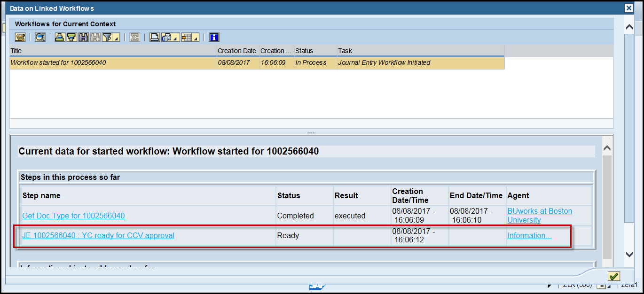Image resolution: width=644 pixels, height=294 pixels.
Task: Select the Refresh icon on the workflow toolbar
Action: point(40,37)
